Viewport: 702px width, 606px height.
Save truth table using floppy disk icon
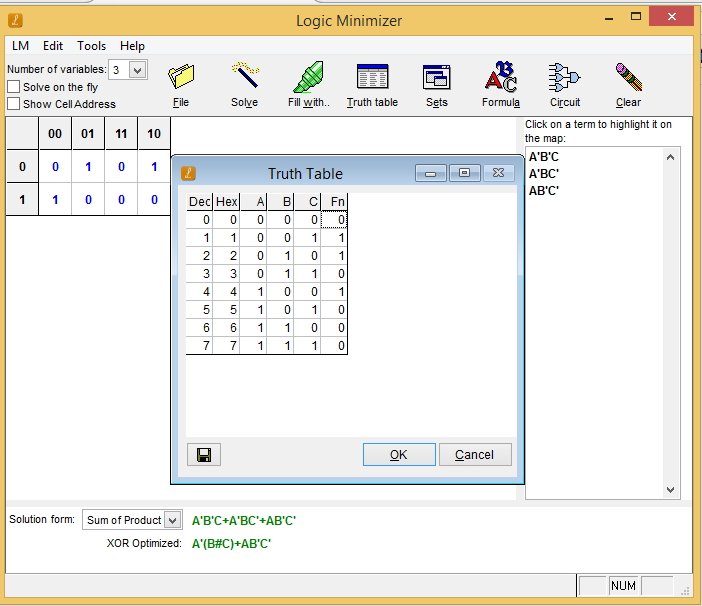click(x=204, y=455)
